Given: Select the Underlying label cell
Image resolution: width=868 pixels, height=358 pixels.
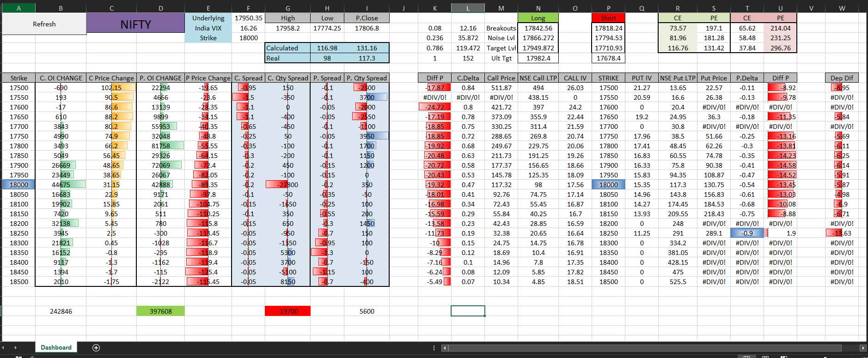Looking at the screenshot, I should click(208, 18).
